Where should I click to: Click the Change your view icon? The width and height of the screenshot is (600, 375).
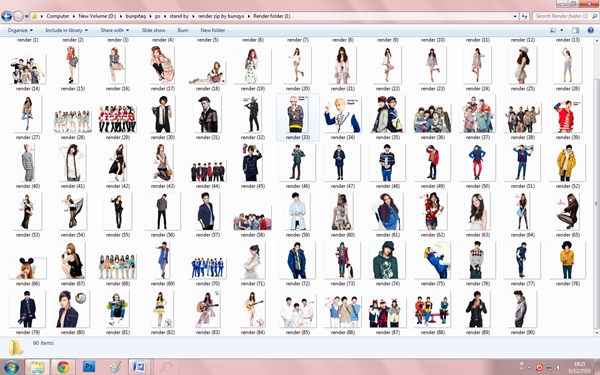coord(553,30)
